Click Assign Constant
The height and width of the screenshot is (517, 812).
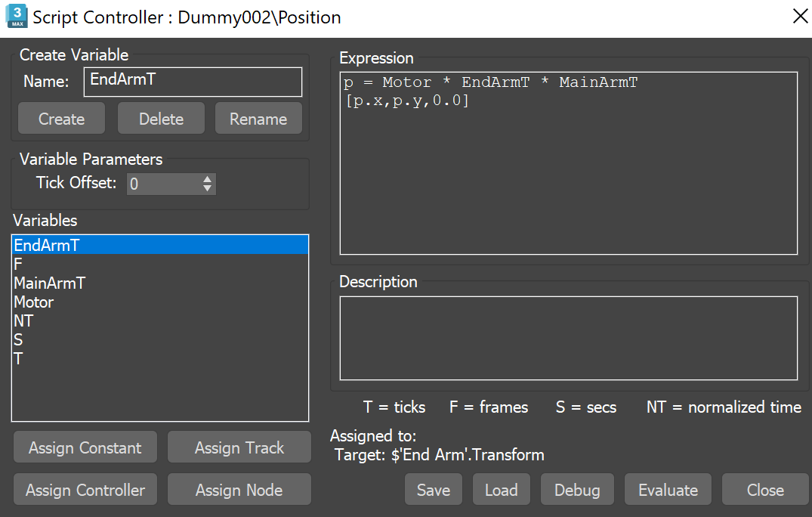coord(85,447)
